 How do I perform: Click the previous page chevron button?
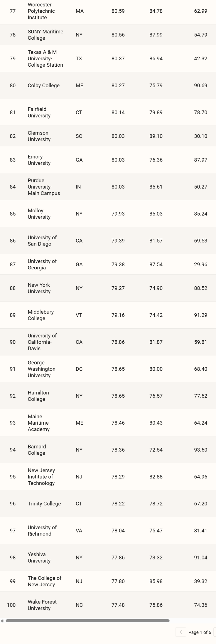[180, 632]
